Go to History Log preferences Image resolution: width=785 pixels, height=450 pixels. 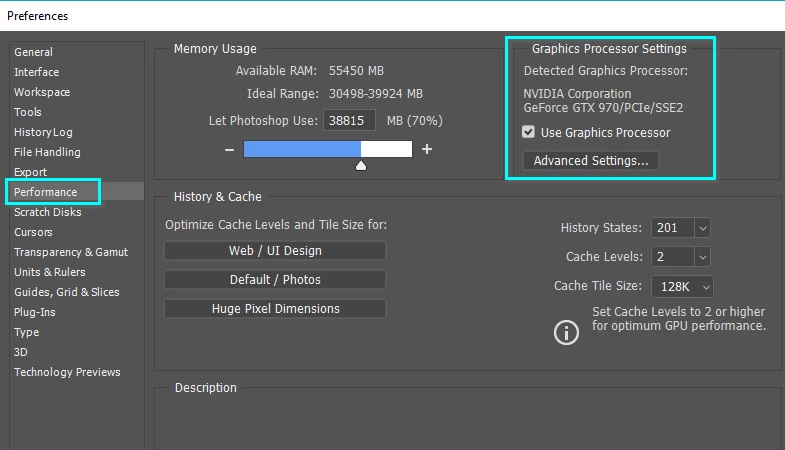click(43, 132)
